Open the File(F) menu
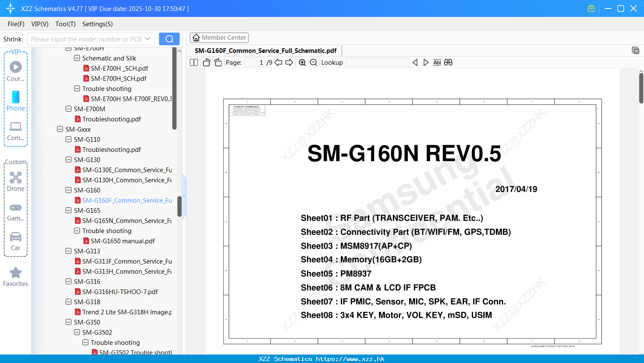The width and height of the screenshot is (644, 363). pos(16,24)
